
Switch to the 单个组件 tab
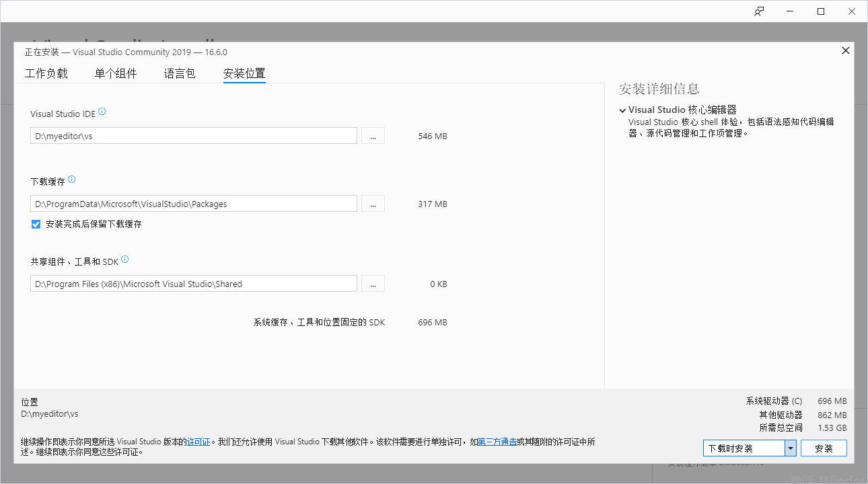pyautogui.click(x=116, y=74)
